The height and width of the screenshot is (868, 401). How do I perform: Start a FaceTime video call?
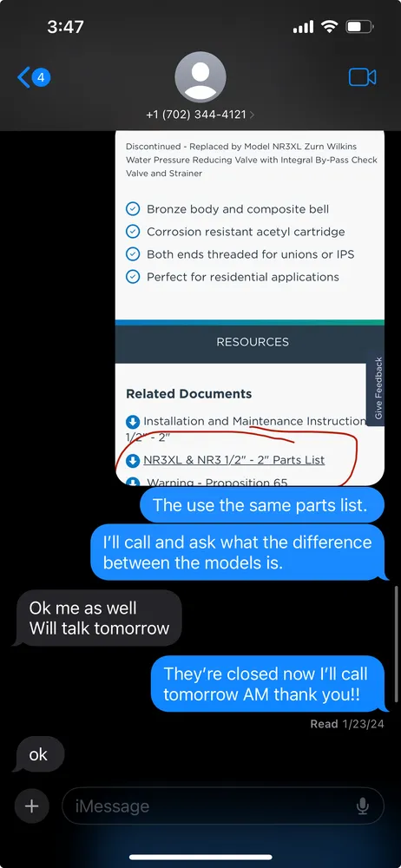(x=362, y=77)
